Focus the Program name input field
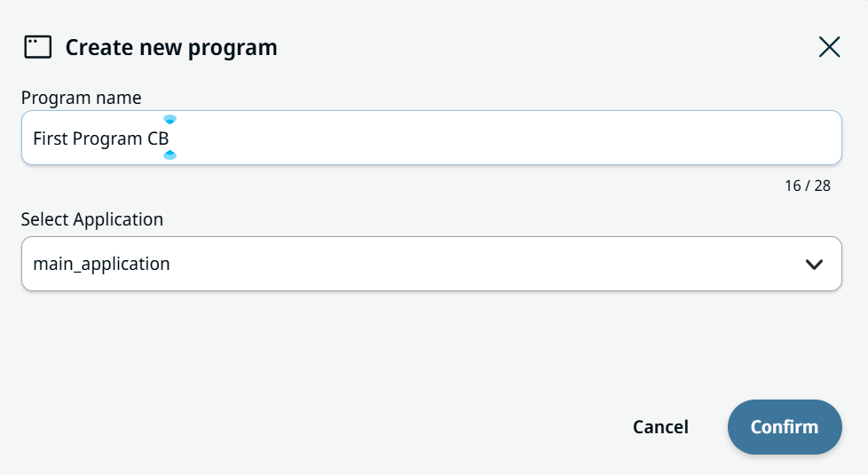Viewport: 868px width, 475px height. [432, 138]
